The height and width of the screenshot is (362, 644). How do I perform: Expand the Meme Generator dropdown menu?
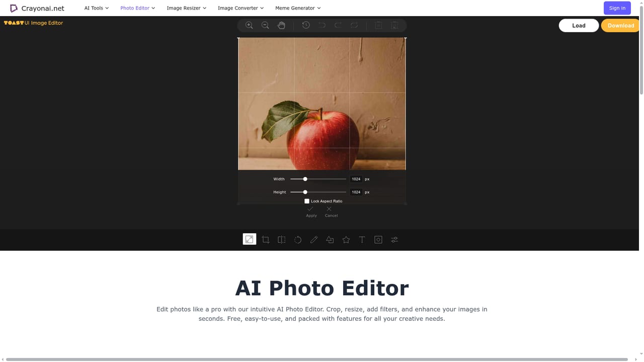pos(298,8)
